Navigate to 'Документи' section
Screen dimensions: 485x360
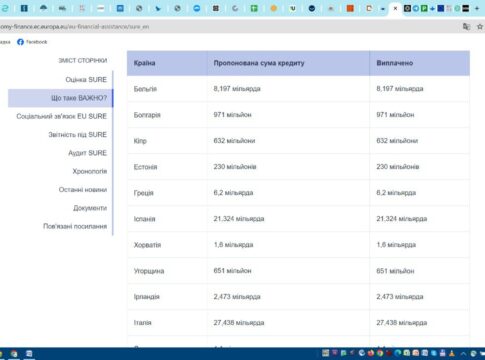90,208
